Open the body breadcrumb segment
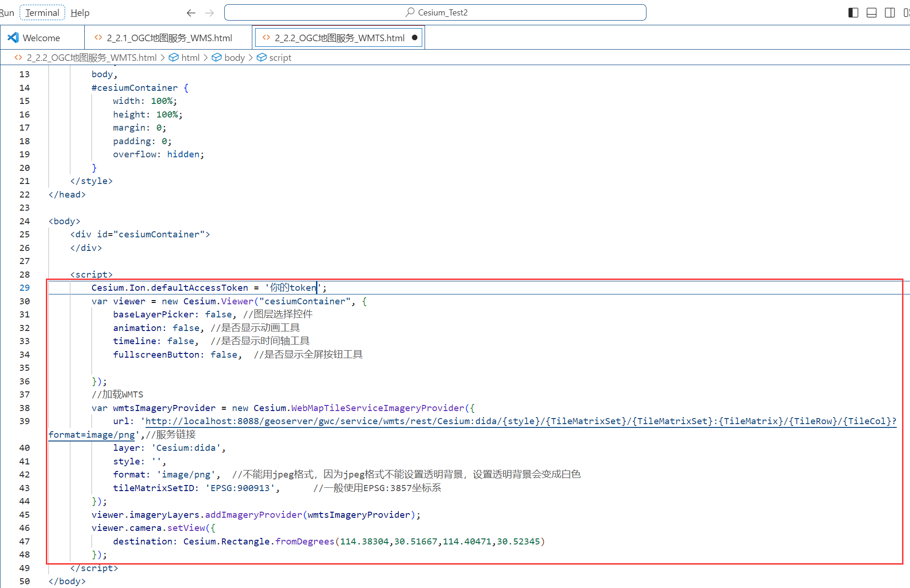 [235, 58]
